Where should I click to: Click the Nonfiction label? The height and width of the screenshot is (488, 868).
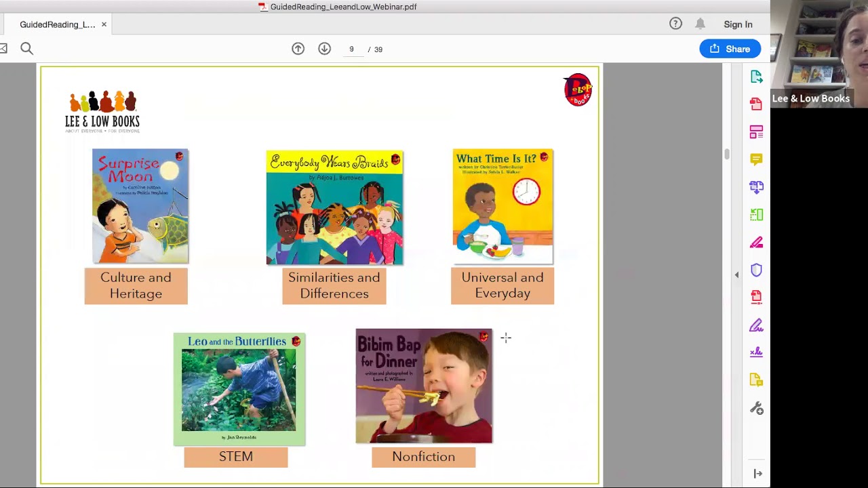424,457
